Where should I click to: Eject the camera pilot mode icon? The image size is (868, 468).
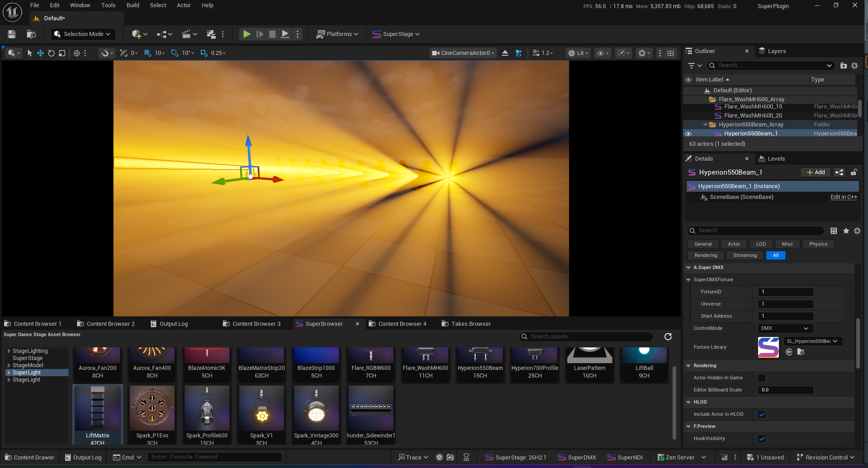(x=505, y=53)
